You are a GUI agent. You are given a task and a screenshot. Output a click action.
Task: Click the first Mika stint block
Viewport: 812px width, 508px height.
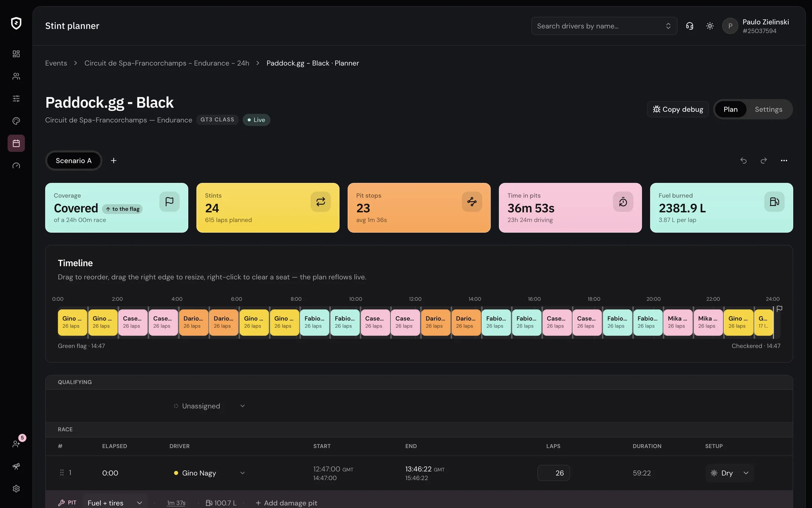678,322
